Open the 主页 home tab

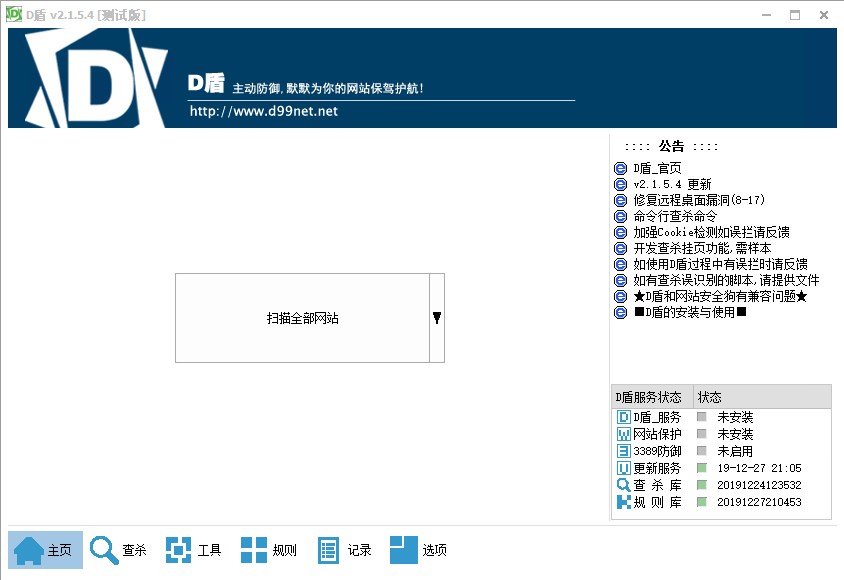tap(45, 550)
